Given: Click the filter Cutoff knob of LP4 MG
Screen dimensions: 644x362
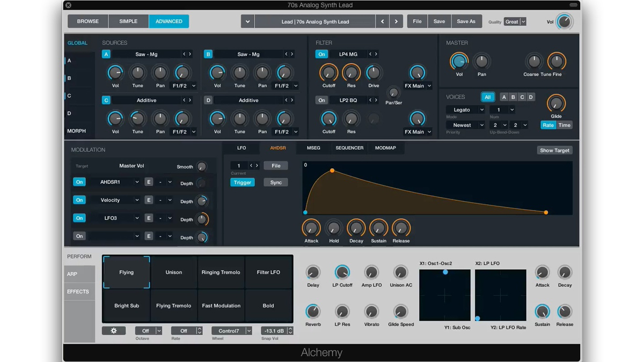Looking at the screenshot, I should click(328, 72).
